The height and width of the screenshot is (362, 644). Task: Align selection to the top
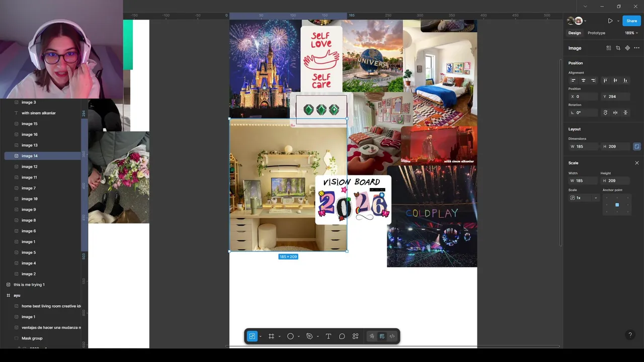coord(605,80)
